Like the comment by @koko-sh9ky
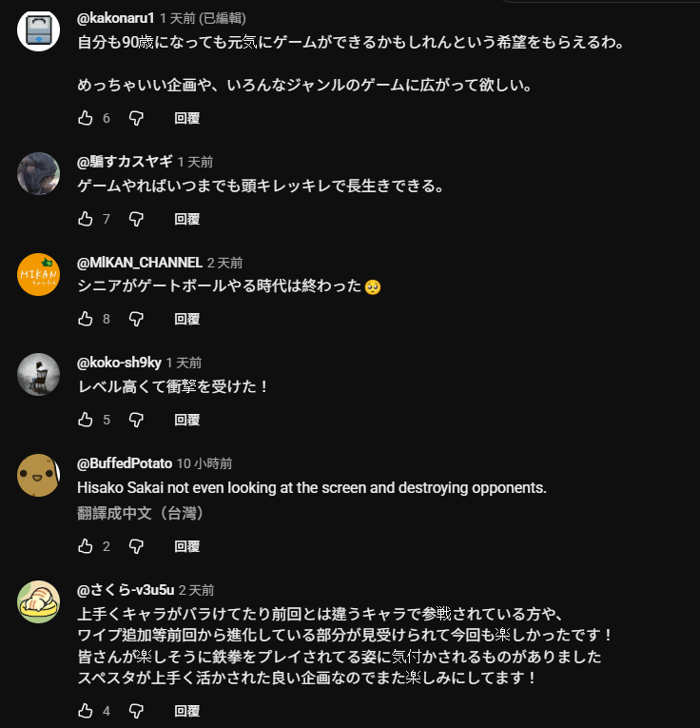Screen dimensions: 700x728 point(86,420)
